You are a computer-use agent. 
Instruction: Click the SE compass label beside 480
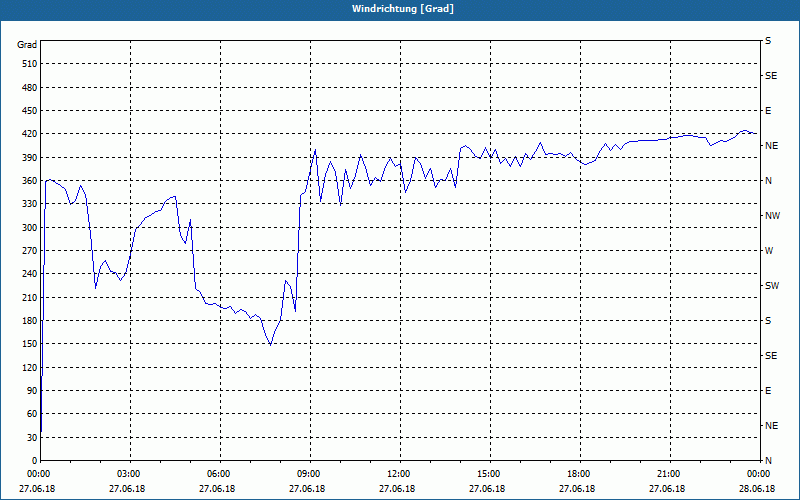tap(771, 76)
